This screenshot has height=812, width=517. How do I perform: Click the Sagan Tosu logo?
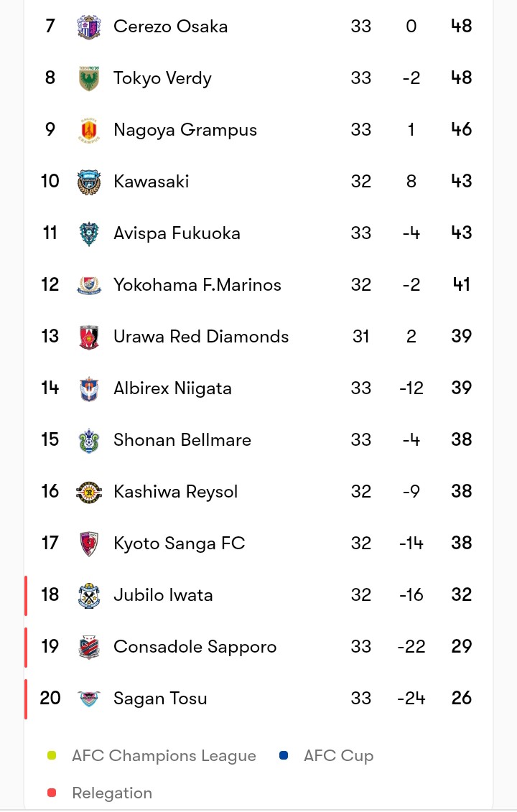[x=89, y=699]
